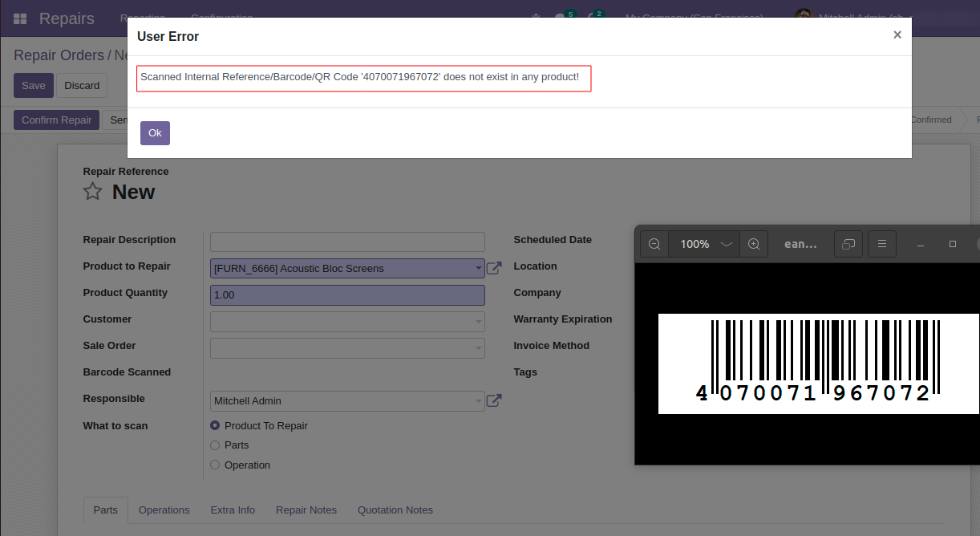The width and height of the screenshot is (980, 536).
Task: Open the Quotation Notes tab
Action: coord(395,510)
